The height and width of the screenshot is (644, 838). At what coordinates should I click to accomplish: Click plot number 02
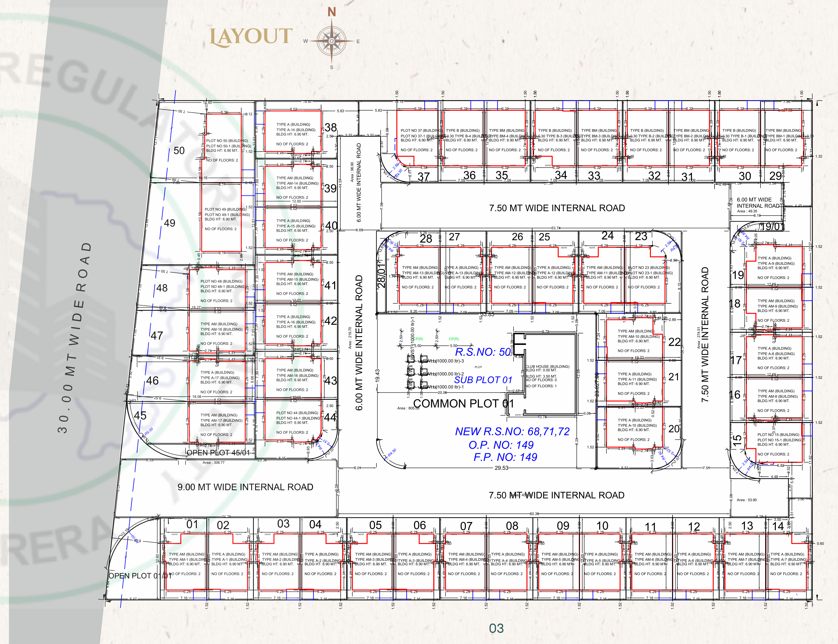pos(223,525)
